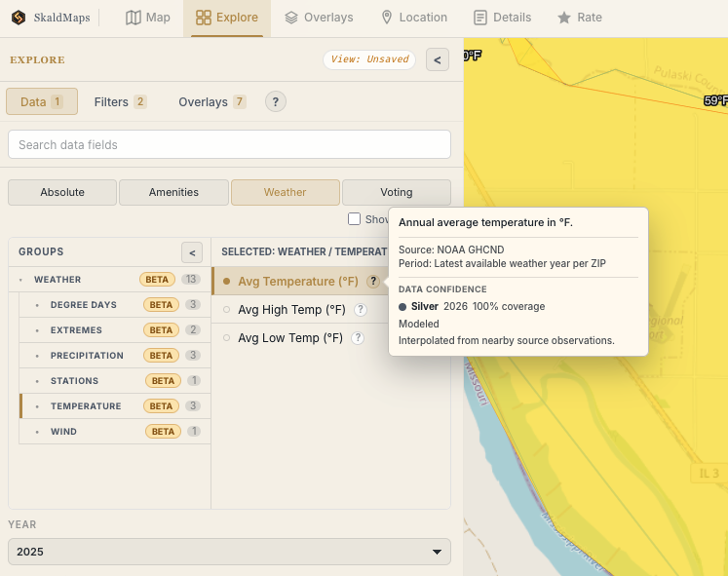The height and width of the screenshot is (576, 728).
Task: Select the Avg Temperature (°F) radio option
Action: [x=226, y=282]
